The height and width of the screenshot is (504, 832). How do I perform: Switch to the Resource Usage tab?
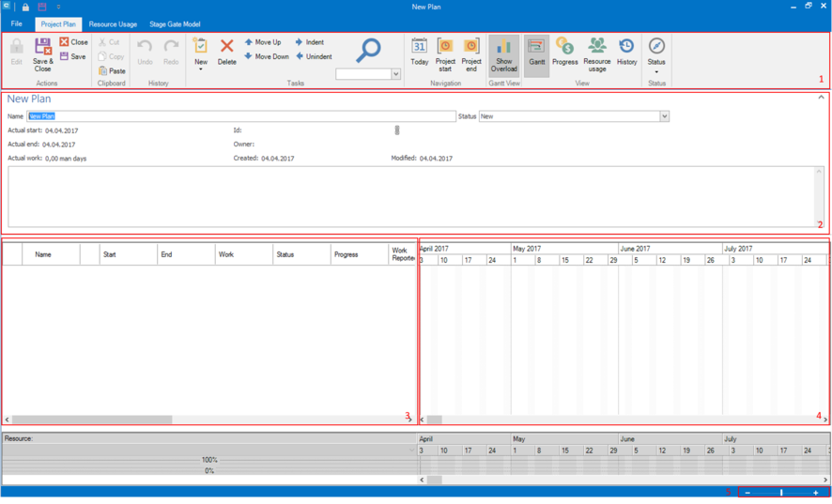tap(113, 24)
